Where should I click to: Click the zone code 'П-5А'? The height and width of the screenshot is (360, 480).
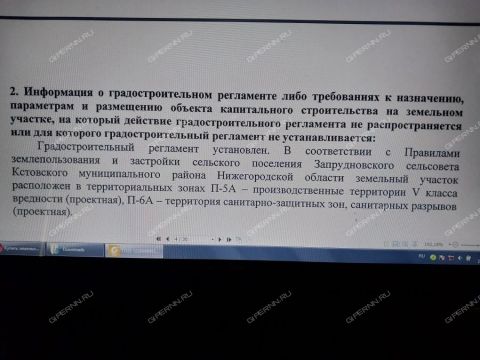[223, 188]
